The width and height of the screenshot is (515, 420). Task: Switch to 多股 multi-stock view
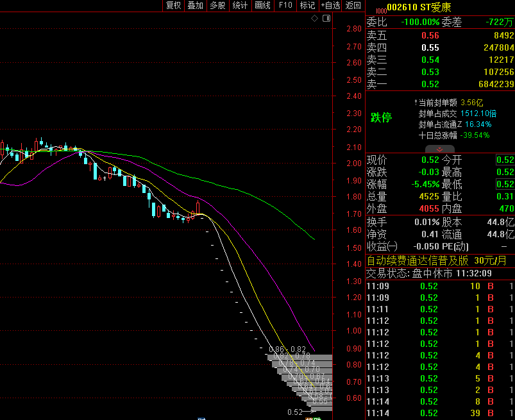point(217,6)
